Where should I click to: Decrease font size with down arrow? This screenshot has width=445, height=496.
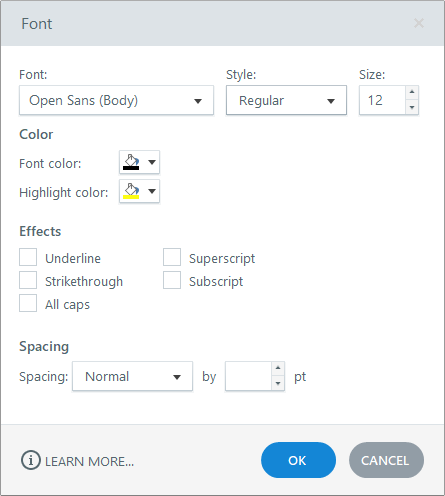point(412,107)
